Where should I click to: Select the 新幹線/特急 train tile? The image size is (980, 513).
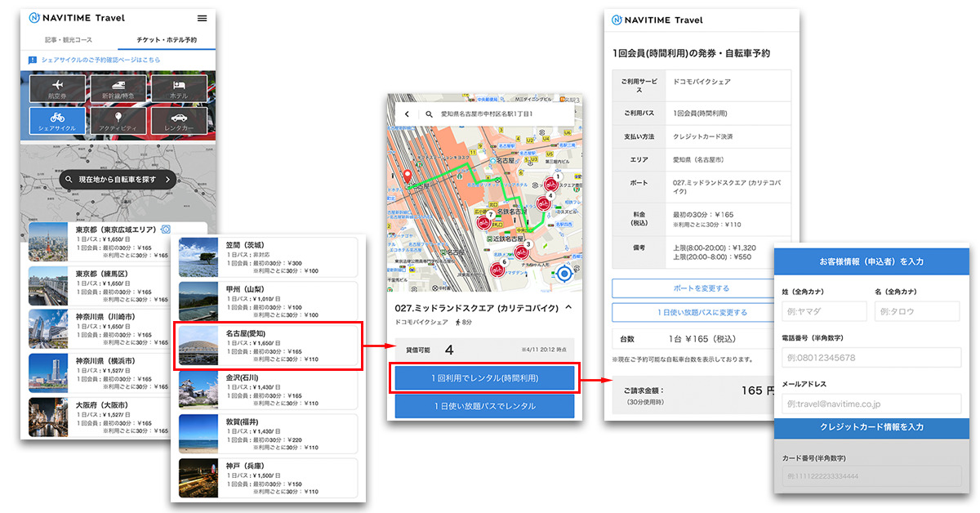coord(118,89)
